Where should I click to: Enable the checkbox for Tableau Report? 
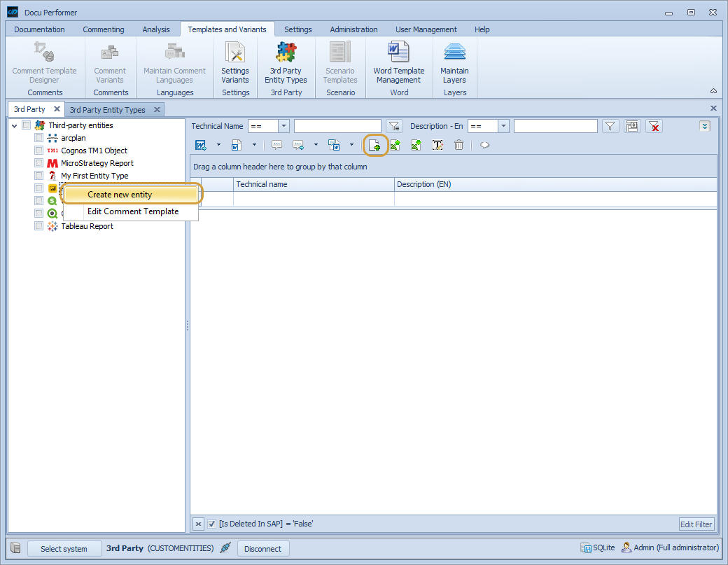pyautogui.click(x=38, y=226)
